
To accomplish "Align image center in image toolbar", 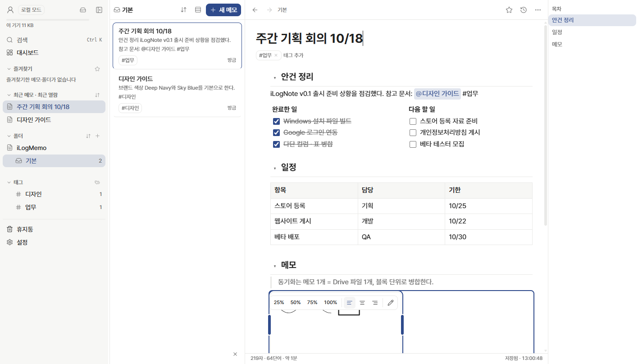I will click(x=362, y=303).
